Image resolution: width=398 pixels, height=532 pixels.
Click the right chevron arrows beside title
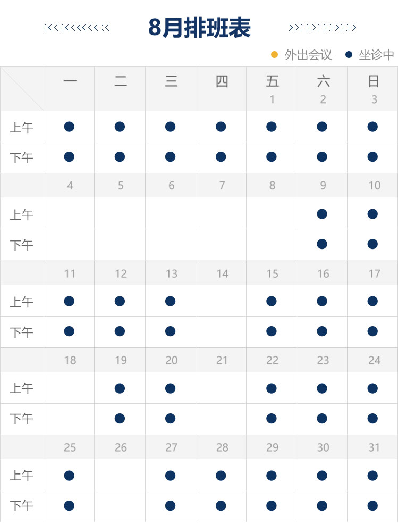(x=323, y=28)
